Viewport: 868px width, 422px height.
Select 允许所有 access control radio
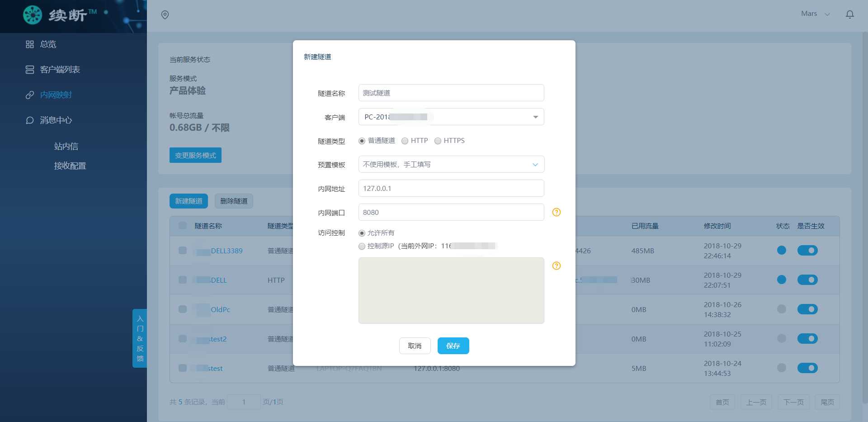click(x=362, y=233)
